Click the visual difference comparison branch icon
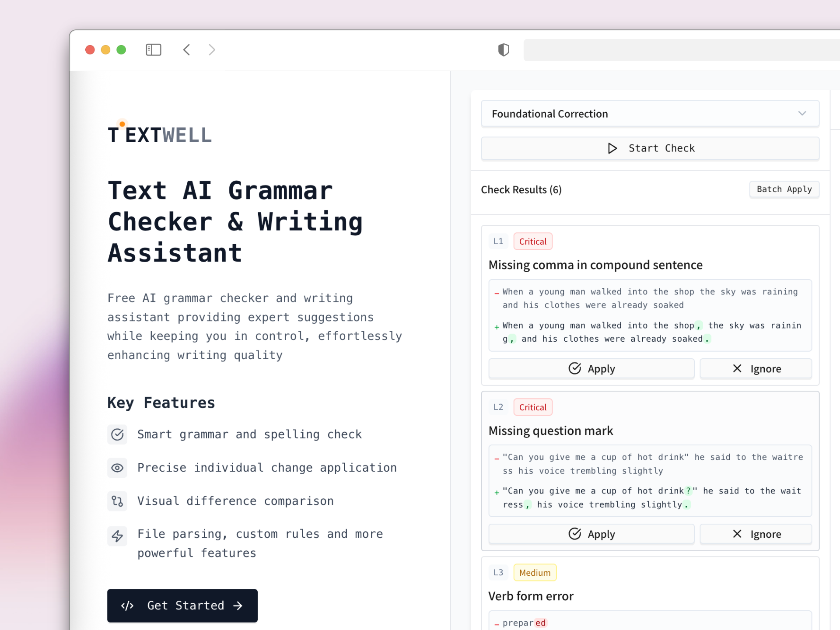The height and width of the screenshot is (630, 840). click(117, 501)
